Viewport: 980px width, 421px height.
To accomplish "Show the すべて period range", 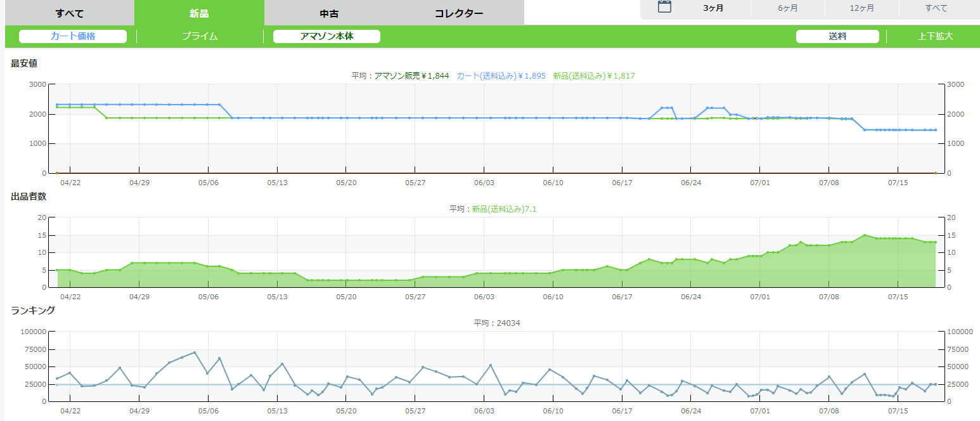I will (936, 8).
